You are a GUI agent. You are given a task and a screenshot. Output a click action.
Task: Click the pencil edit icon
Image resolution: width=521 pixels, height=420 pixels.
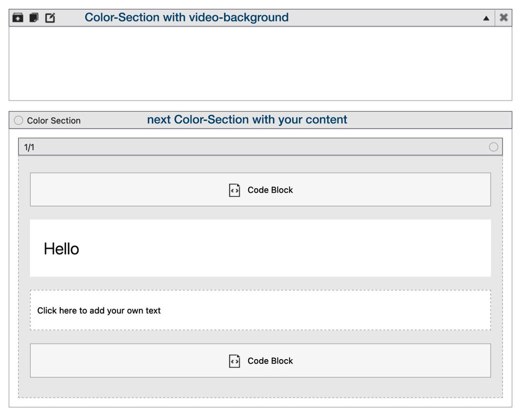(x=50, y=17)
